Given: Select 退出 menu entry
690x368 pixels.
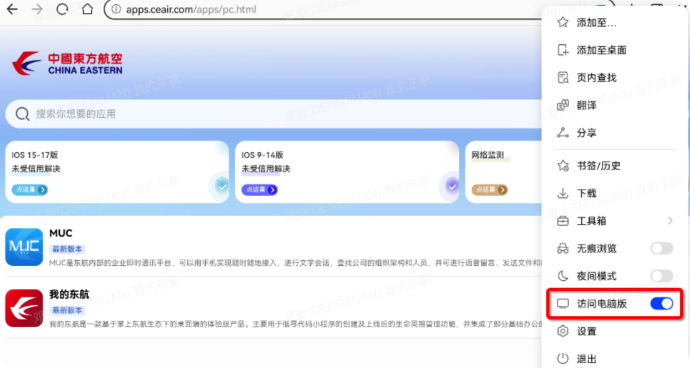Looking at the screenshot, I should coord(615,358).
